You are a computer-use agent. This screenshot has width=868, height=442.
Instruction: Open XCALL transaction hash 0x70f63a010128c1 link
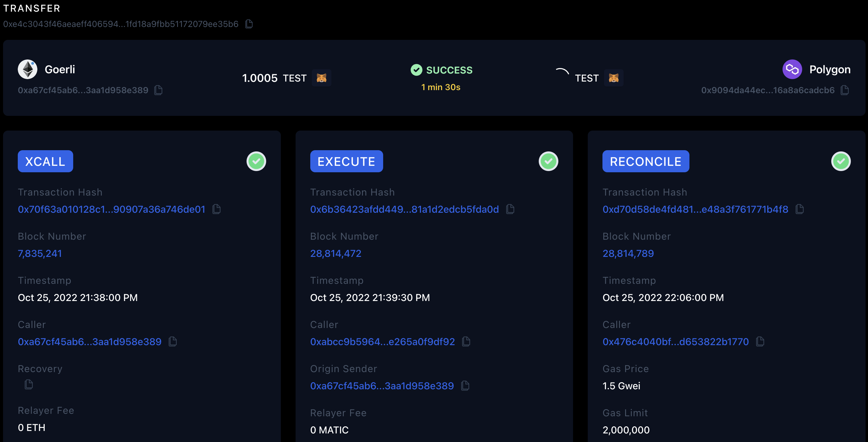tap(111, 209)
